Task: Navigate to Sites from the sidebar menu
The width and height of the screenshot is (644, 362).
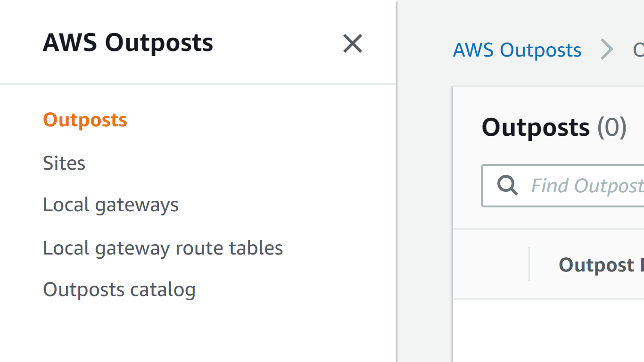Action: [x=64, y=163]
